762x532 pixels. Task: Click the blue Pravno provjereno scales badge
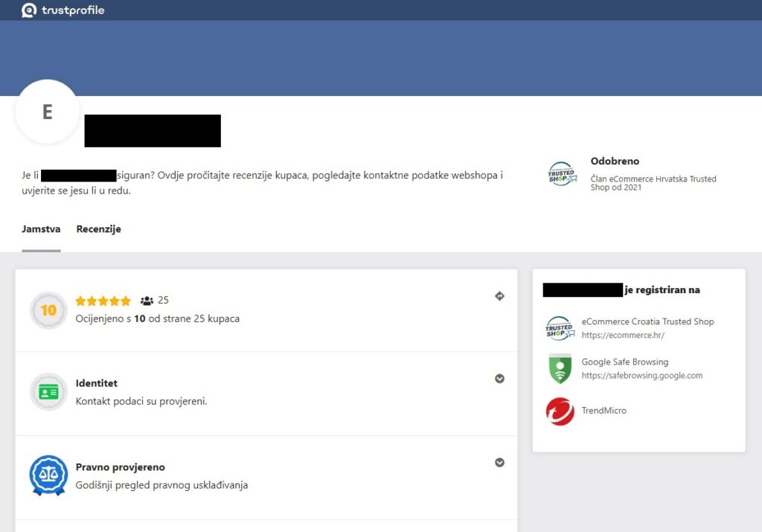(48, 475)
